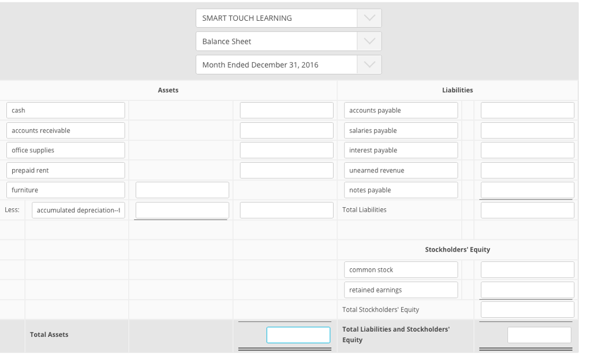
Task: Select the furniture amount input
Action: tap(181, 190)
